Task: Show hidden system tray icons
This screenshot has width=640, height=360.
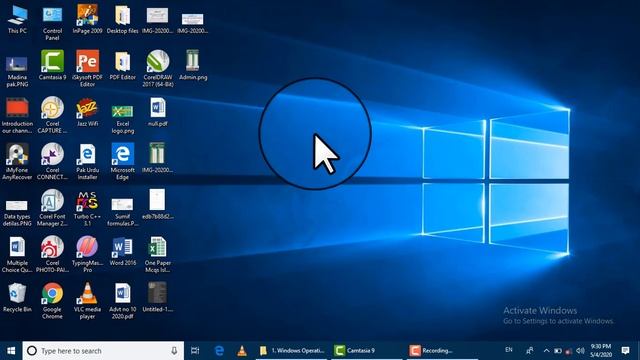Action: click(x=546, y=351)
